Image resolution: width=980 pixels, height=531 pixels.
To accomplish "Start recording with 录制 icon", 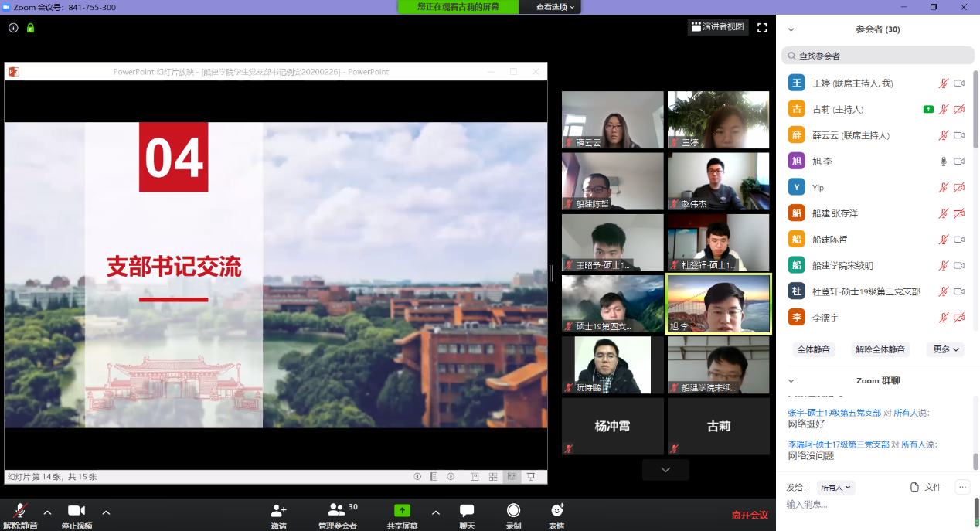I will [513, 512].
